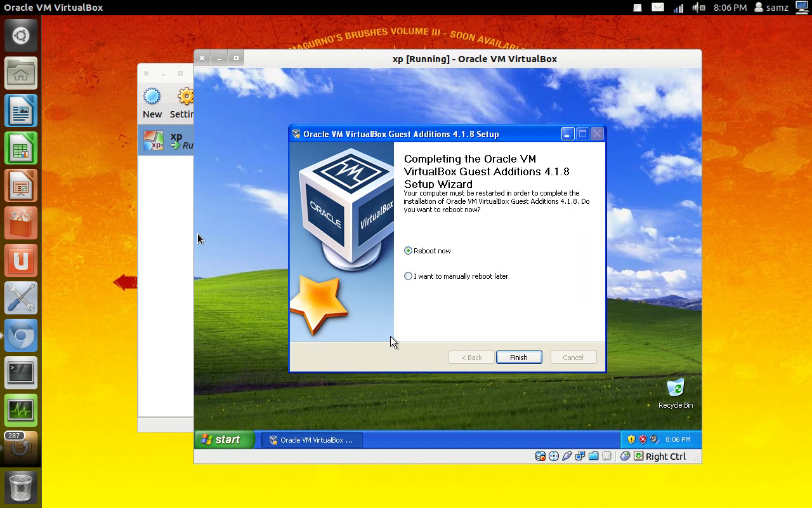
Task: Launch LibreOffice Writer from the launcher
Action: pos(21,110)
